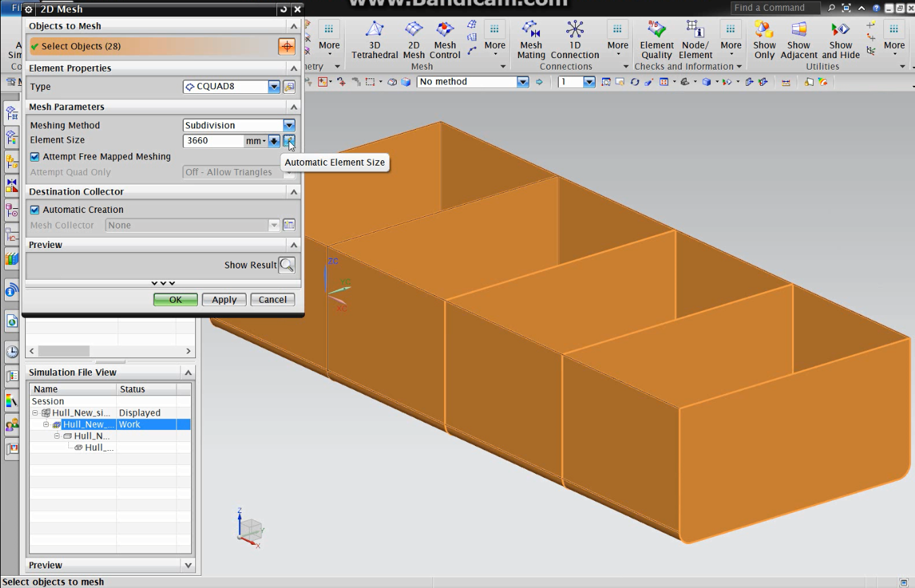The width and height of the screenshot is (915, 588).
Task: Click the Show Only utility icon
Action: pos(764,30)
